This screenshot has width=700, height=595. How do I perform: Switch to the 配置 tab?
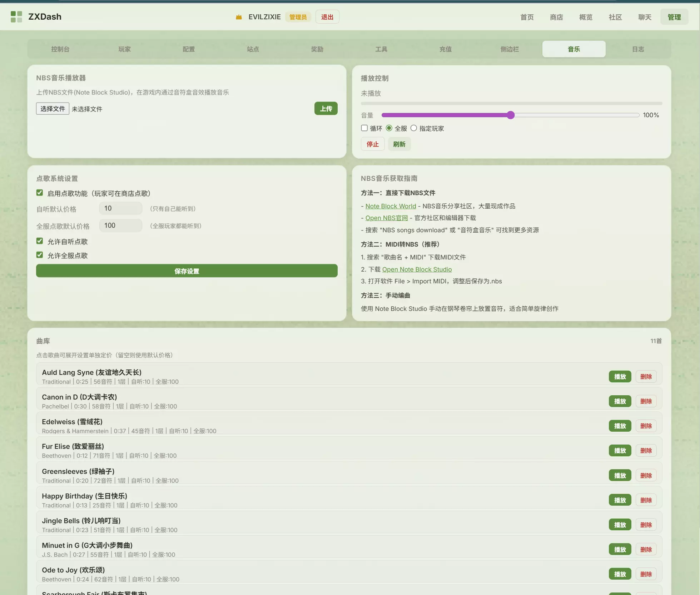189,49
